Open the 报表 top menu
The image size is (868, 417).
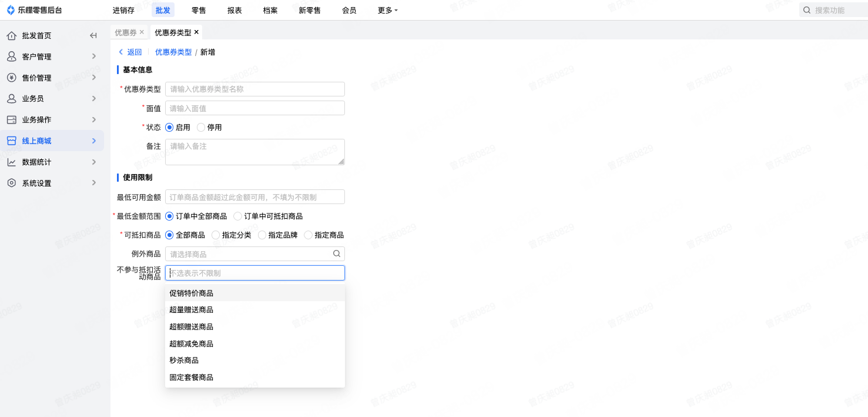tap(234, 10)
